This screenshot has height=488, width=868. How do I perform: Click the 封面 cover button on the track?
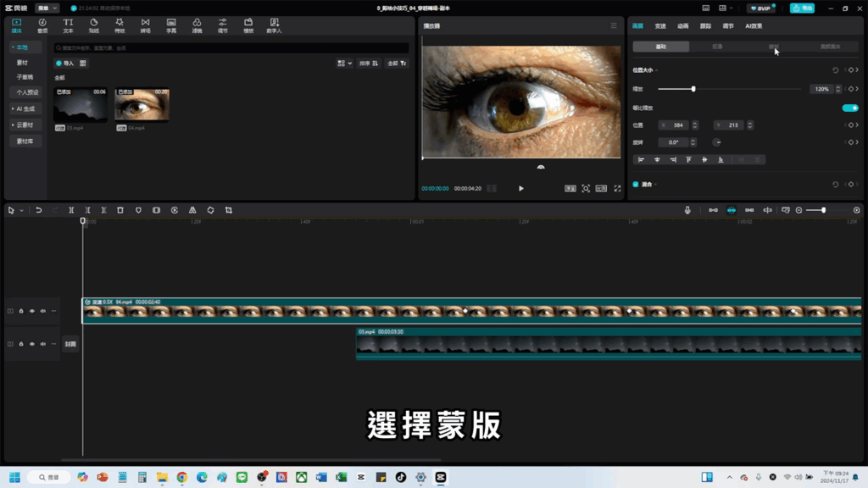click(x=70, y=344)
